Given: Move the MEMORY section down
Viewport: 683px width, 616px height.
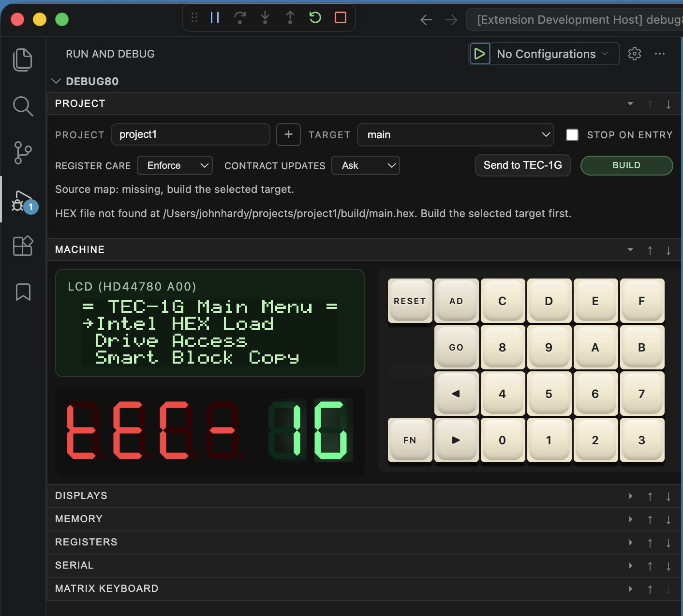Looking at the screenshot, I should click(668, 520).
